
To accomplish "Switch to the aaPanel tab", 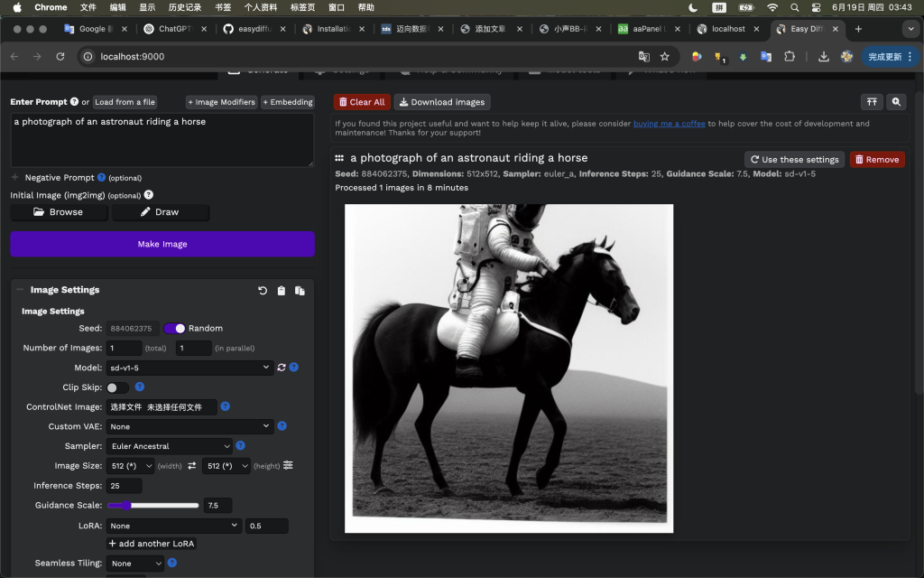I will click(650, 29).
